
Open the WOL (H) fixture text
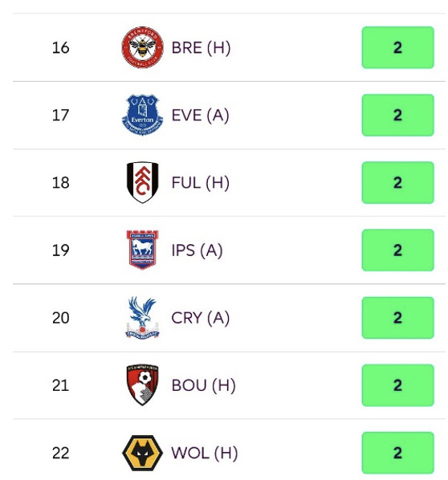(x=204, y=454)
